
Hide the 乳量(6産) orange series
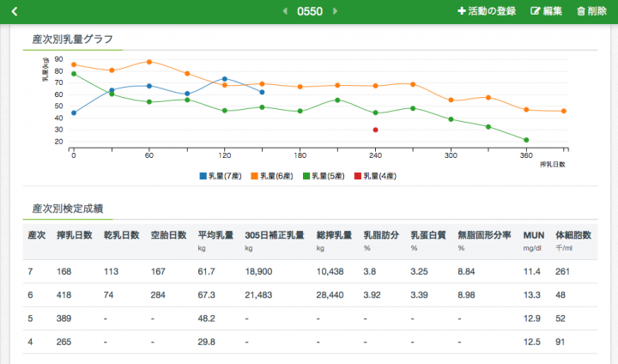point(276,175)
